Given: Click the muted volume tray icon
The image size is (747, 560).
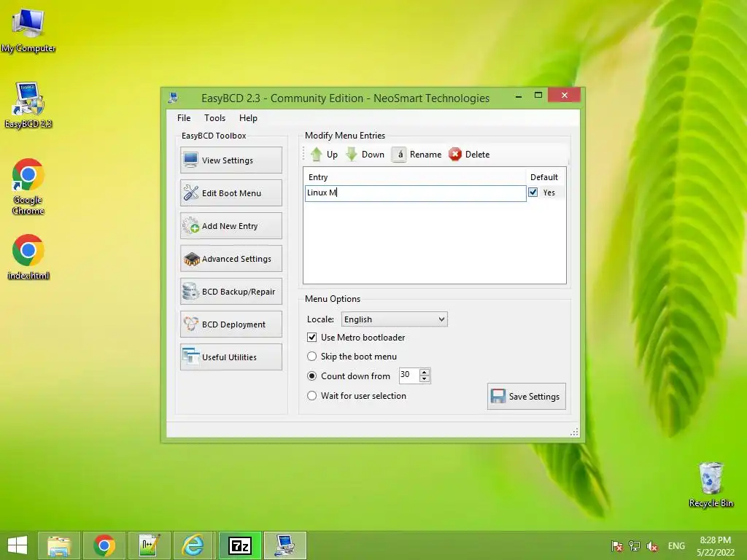Looking at the screenshot, I should (652, 545).
